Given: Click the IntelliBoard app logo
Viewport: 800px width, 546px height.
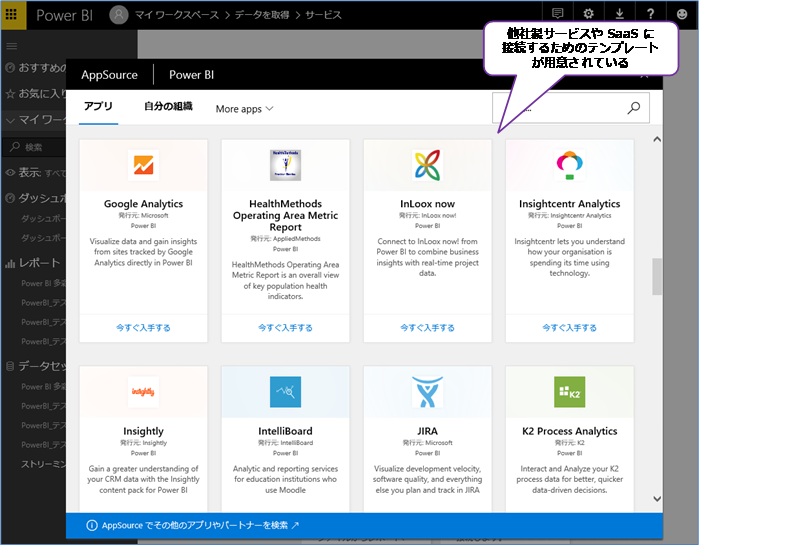Looking at the screenshot, I should [x=285, y=392].
